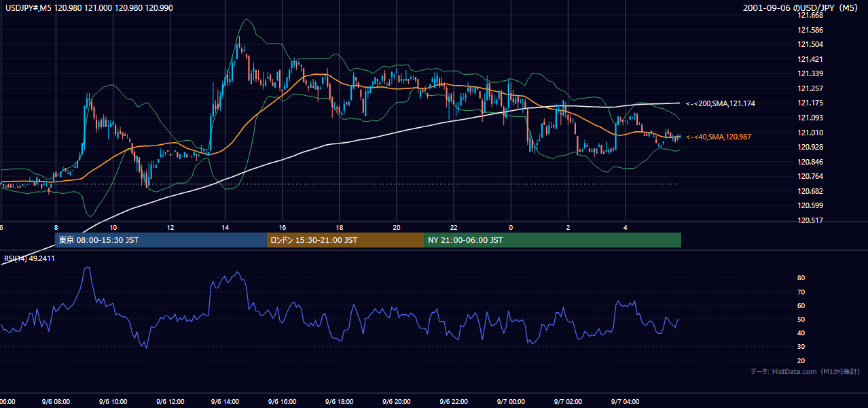This screenshot has height=408, width=868.
Task: Click the bottom time label 9/6 20:00
Action: click(x=397, y=402)
